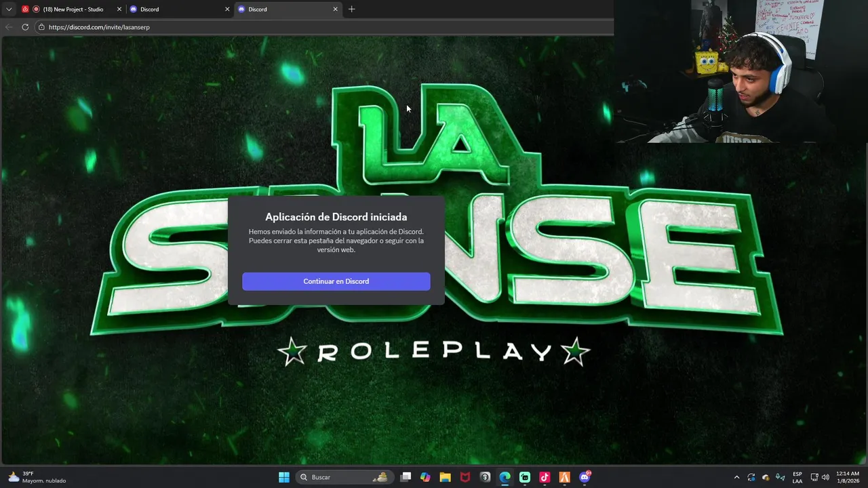Click the discord.com/invite/lasanserp address bar
This screenshot has height=488, width=868.
click(x=325, y=27)
